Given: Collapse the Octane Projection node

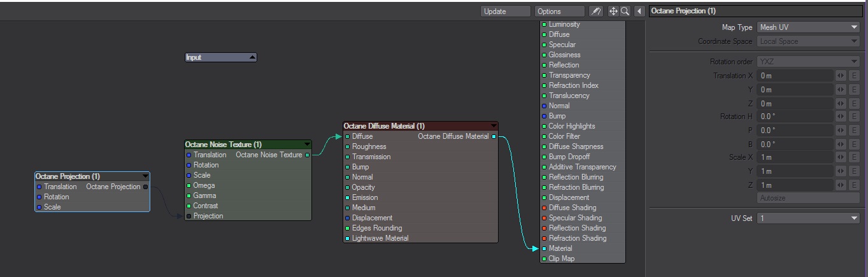Looking at the screenshot, I should tap(145, 176).
